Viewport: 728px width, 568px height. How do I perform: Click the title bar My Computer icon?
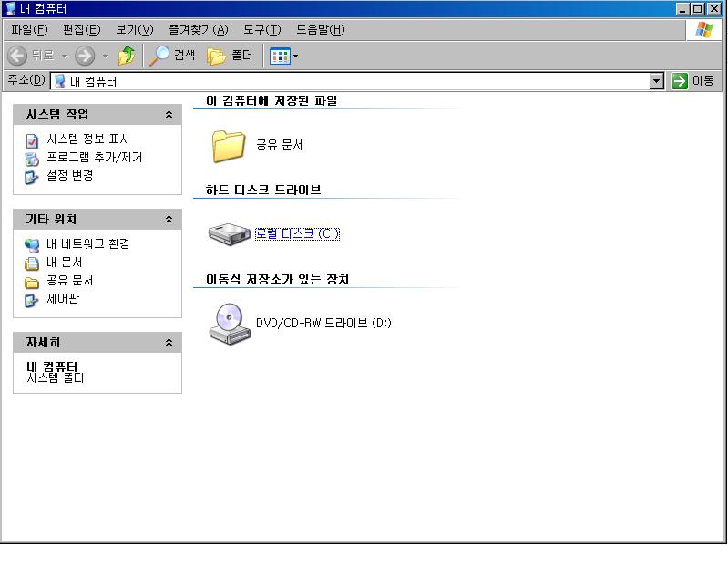(x=11, y=8)
